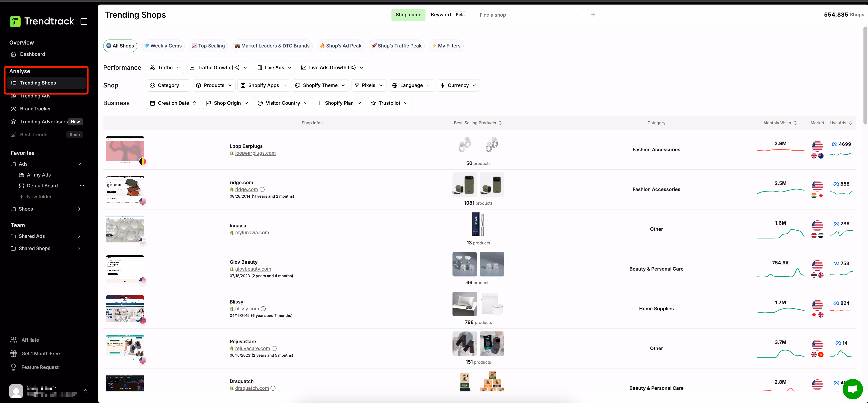The height and width of the screenshot is (403, 868).
Task: Select the All Shops tab
Action: 120,45
